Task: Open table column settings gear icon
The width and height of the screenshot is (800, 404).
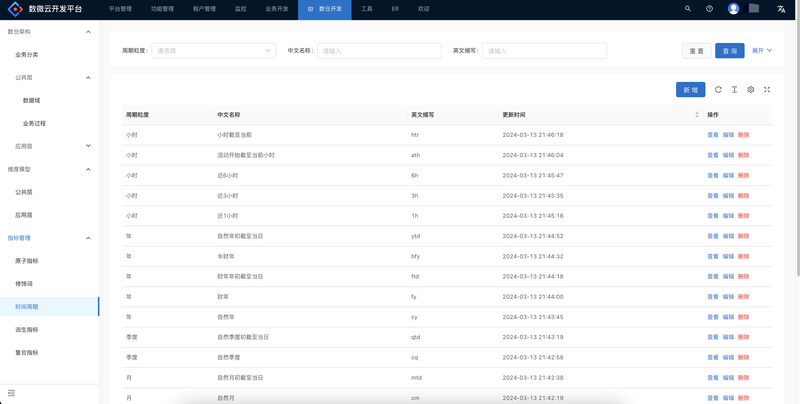Action: click(x=751, y=89)
